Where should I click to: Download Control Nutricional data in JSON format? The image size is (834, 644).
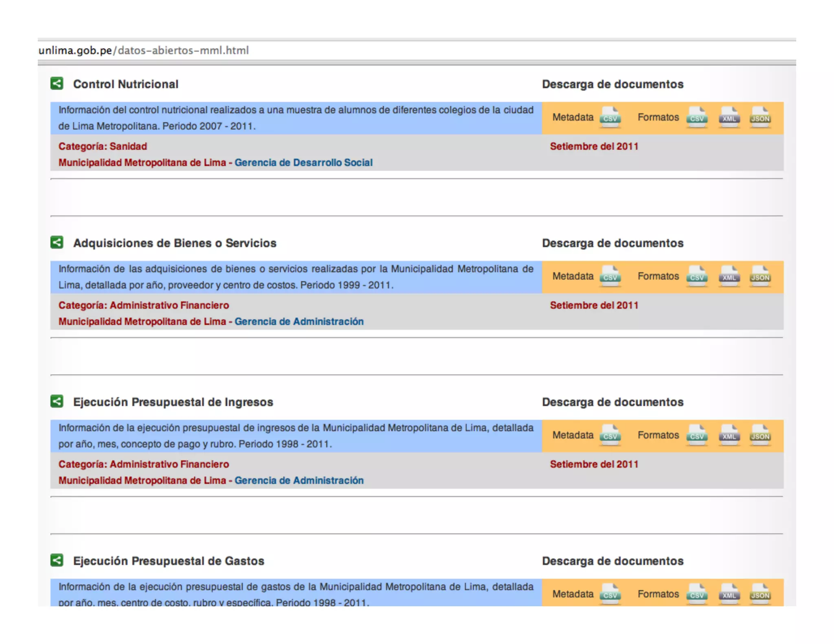click(x=760, y=117)
